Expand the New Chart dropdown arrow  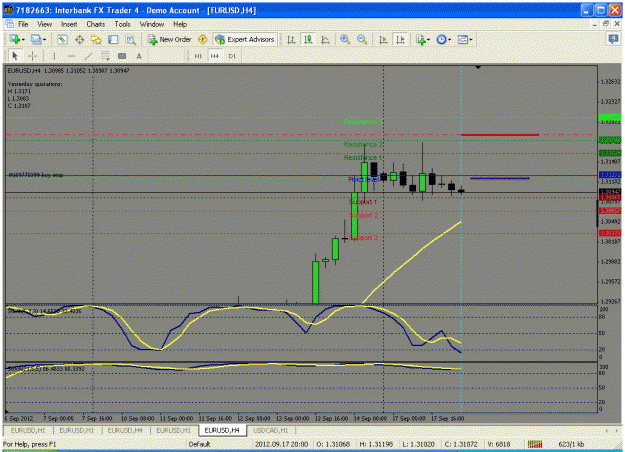pyautogui.click(x=24, y=40)
